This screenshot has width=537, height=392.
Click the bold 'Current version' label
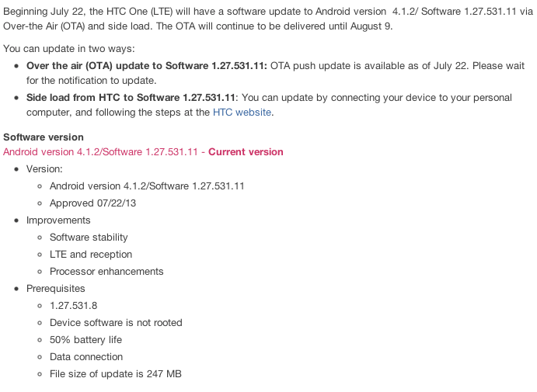click(246, 152)
